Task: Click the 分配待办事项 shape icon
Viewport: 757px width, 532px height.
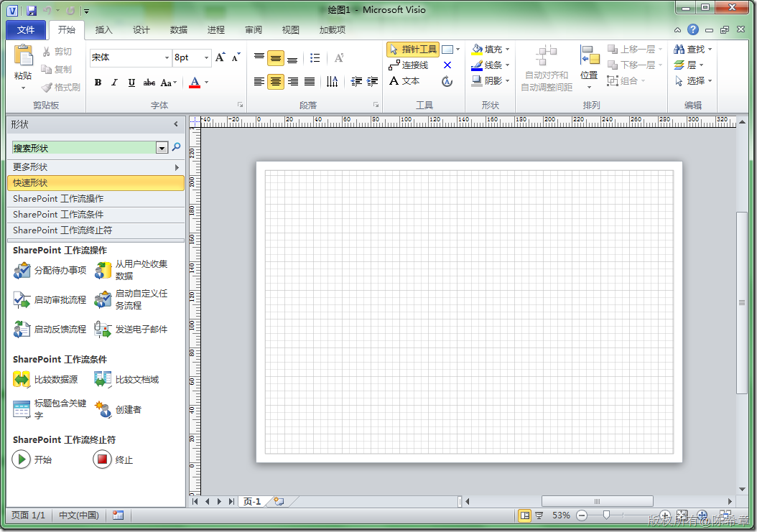Action: tap(22, 271)
